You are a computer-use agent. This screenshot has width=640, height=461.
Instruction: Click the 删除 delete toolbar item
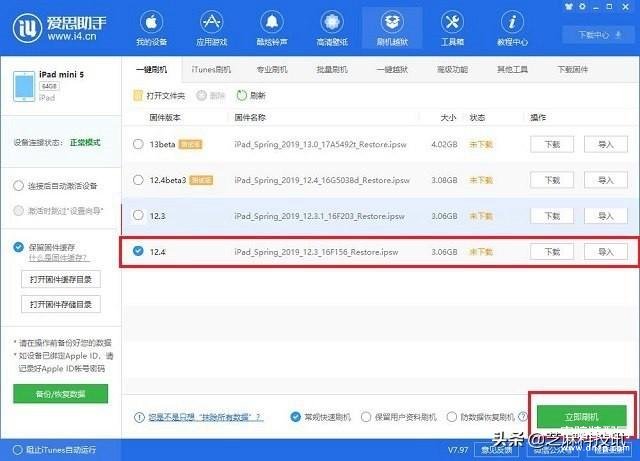pos(211,96)
